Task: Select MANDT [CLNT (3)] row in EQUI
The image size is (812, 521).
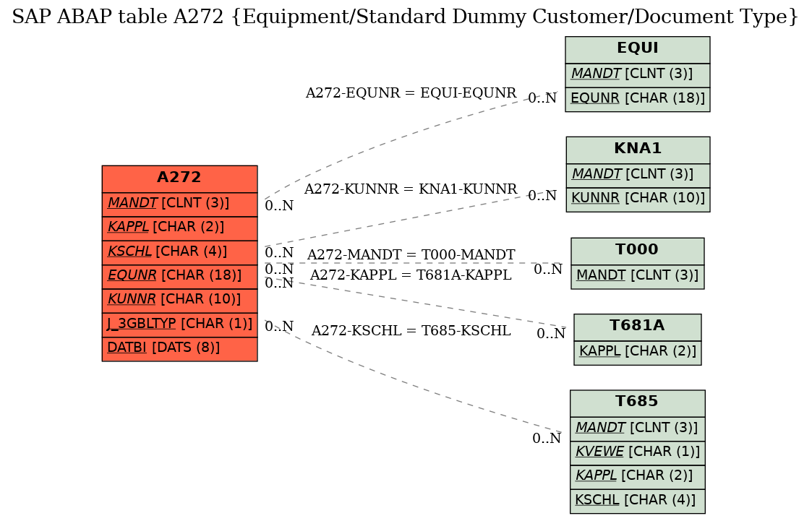Action: [638, 76]
